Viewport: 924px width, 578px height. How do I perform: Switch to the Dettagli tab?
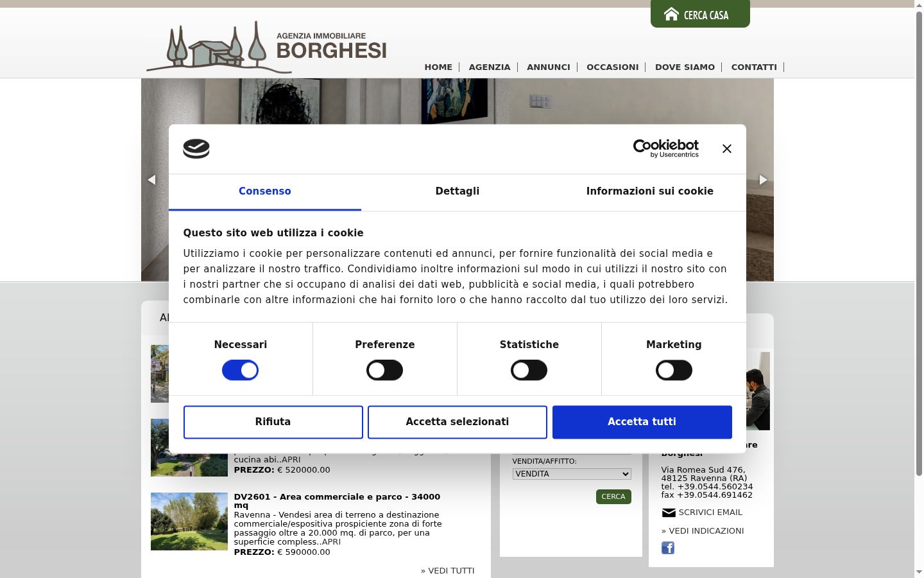(x=458, y=191)
